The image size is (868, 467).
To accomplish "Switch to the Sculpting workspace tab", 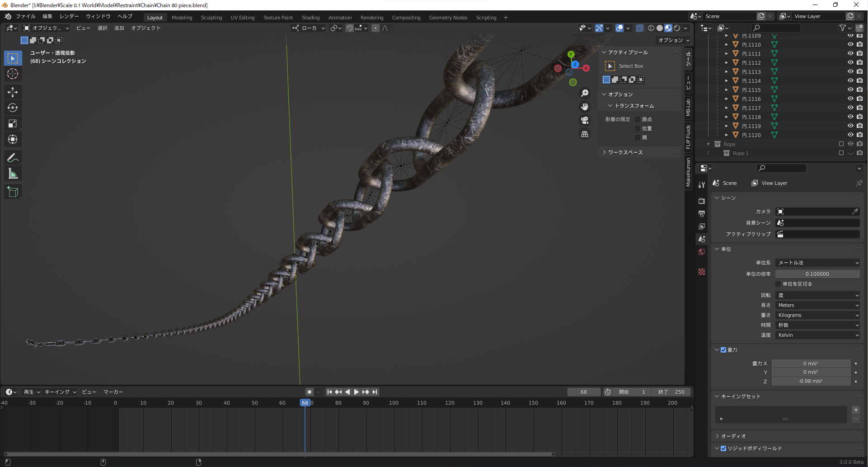I will [x=211, y=18].
